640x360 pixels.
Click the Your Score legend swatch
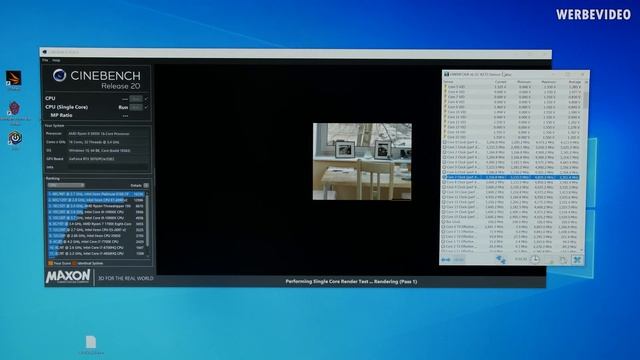[x=50, y=263]
